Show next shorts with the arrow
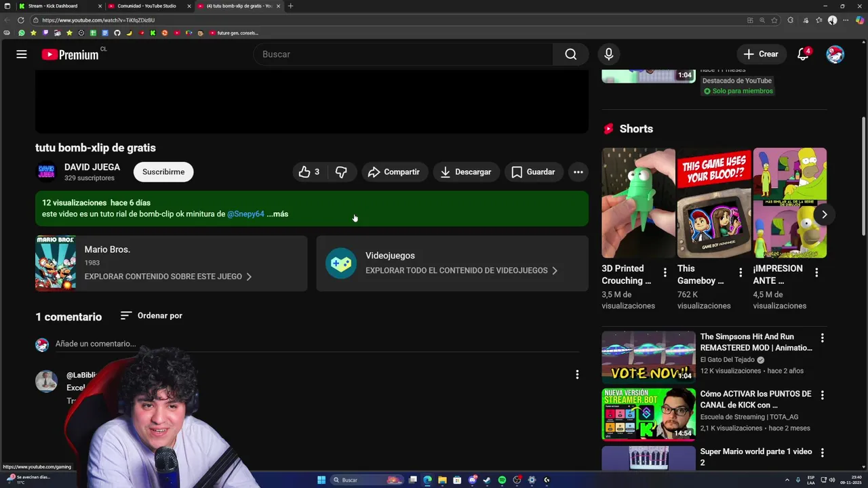This screenshot has width=868, height=488. tap(824, 214)
